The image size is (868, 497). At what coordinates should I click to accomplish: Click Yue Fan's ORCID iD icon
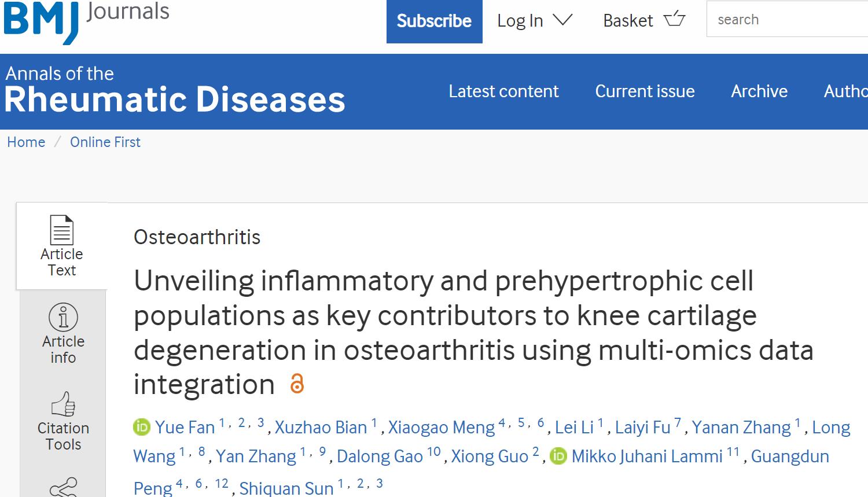coord(142,427)
